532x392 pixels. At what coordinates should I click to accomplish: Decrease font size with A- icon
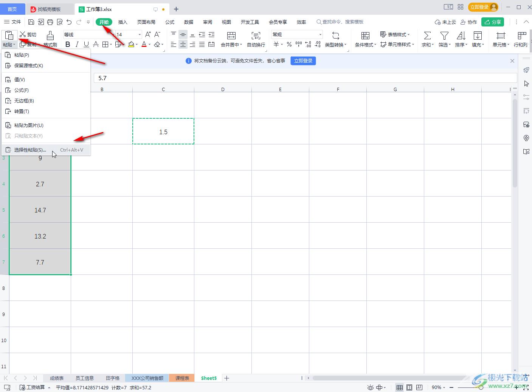(157, 34)
